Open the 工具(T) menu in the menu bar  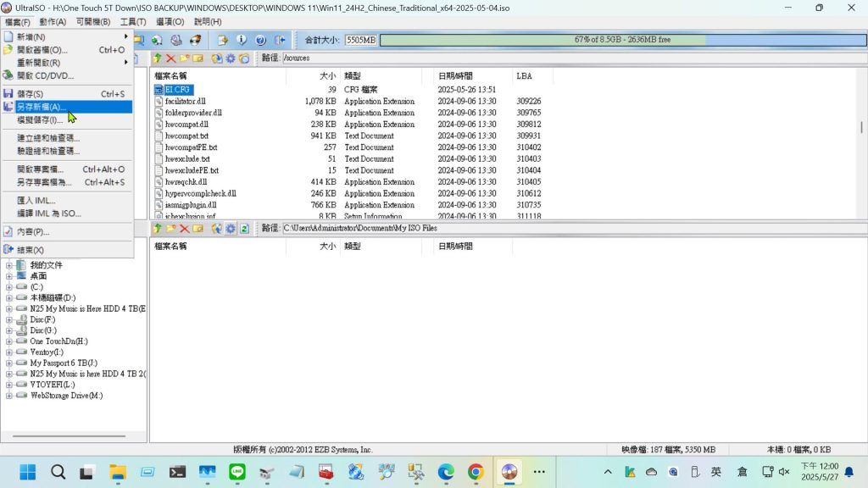coord(133,21)
